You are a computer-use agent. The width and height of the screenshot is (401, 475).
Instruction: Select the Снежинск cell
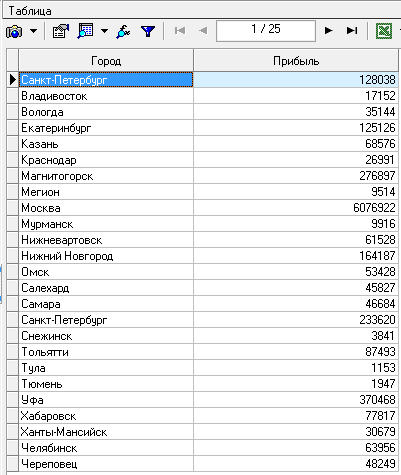106,336
